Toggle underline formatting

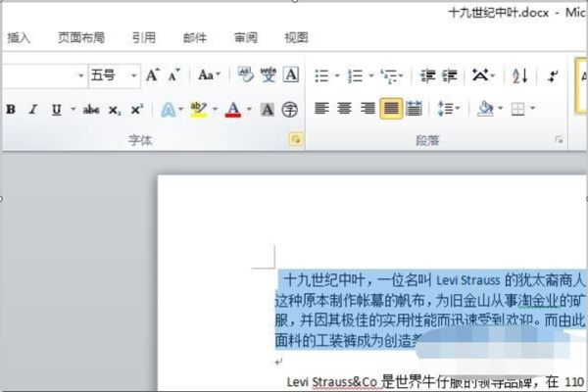[56, 110]
